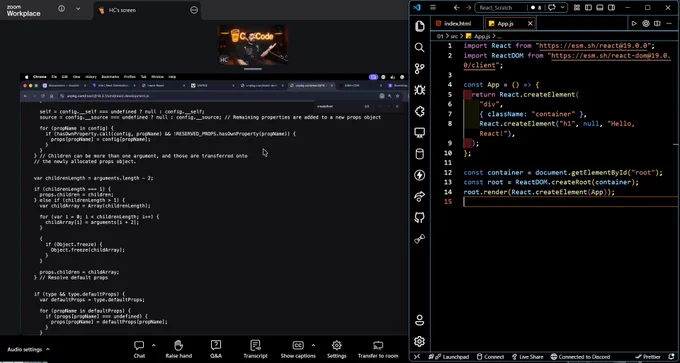Toggle Show captions in Zoom
This screenshot has height=363, width=680.
[x=298, y=349]
